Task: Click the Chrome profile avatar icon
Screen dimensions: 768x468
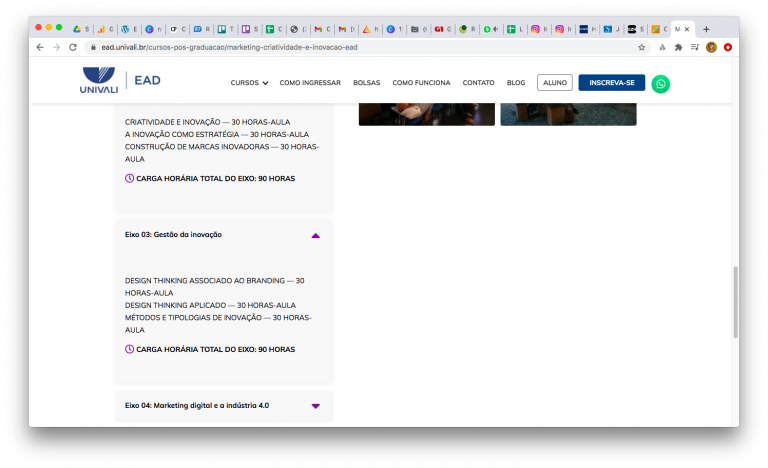Action: 711,47
